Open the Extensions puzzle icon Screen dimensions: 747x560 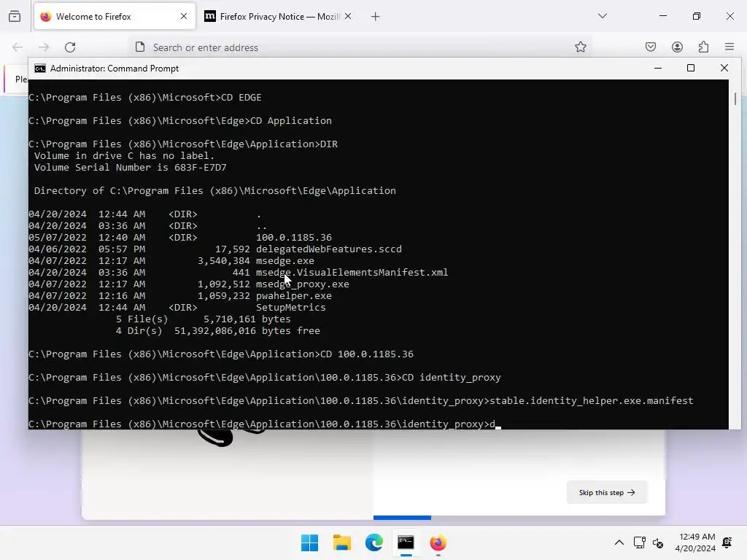[x=703, y=47]
